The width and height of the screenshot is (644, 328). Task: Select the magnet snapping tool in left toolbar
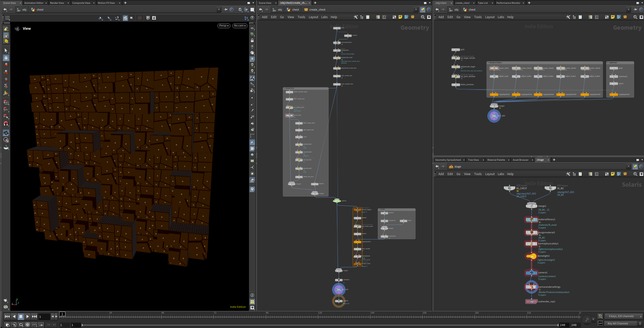[6, 124]
